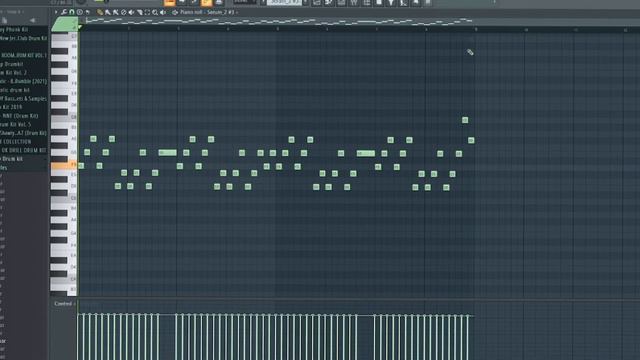Select the Slice tool

tap(140, 12)
